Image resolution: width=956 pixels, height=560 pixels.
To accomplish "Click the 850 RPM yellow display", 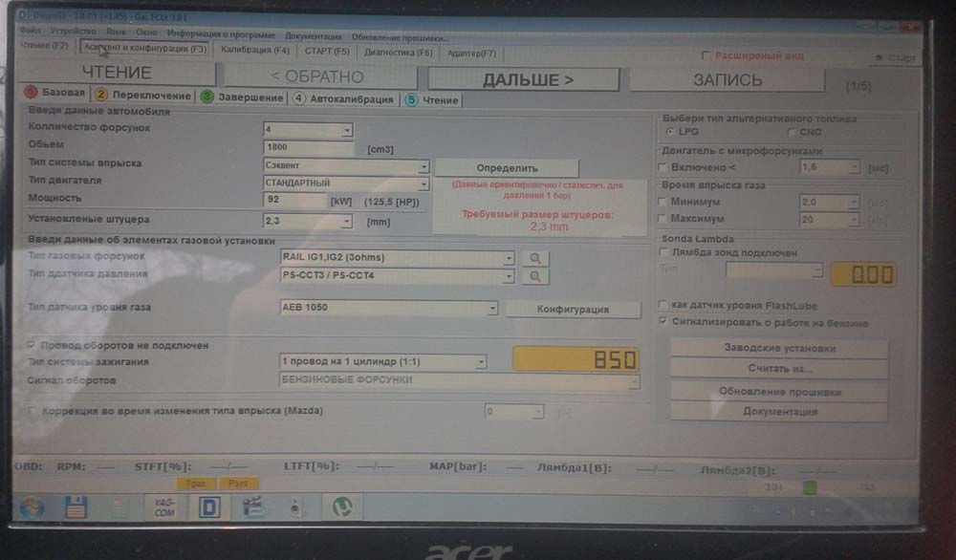I will pos(576,360).
